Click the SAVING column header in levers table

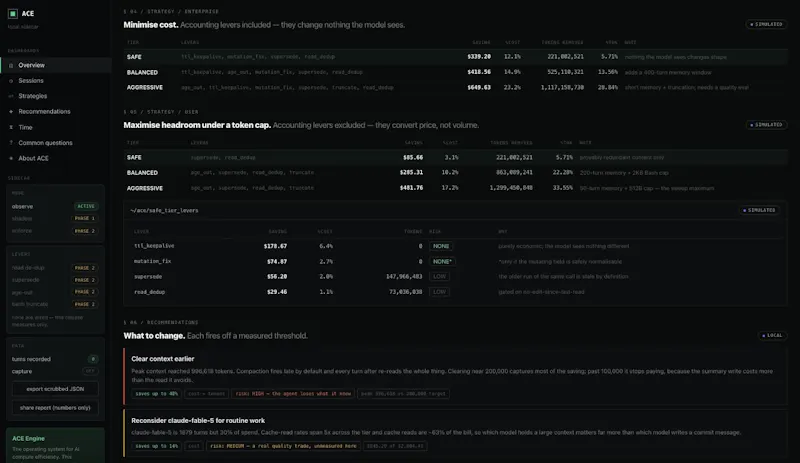(278, 232)
